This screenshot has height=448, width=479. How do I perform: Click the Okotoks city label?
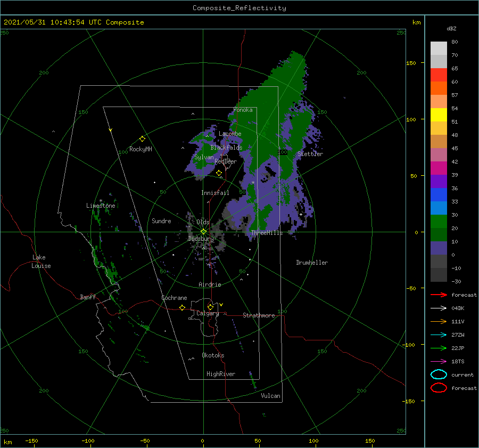(213, 355)
